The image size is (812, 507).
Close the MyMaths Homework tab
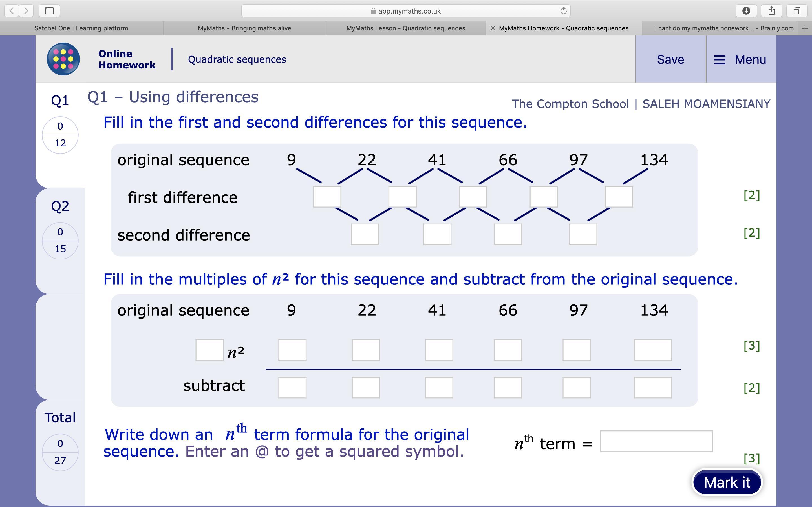493,28
